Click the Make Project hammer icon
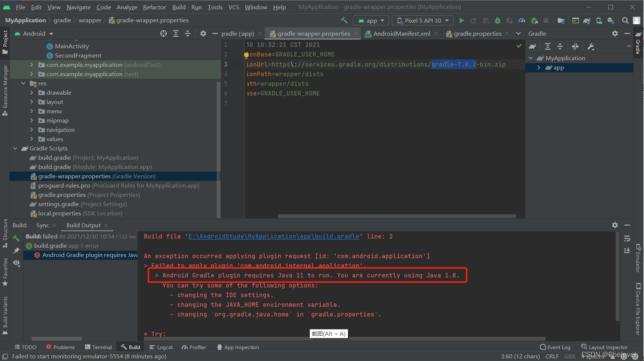 tap(344, 20)
